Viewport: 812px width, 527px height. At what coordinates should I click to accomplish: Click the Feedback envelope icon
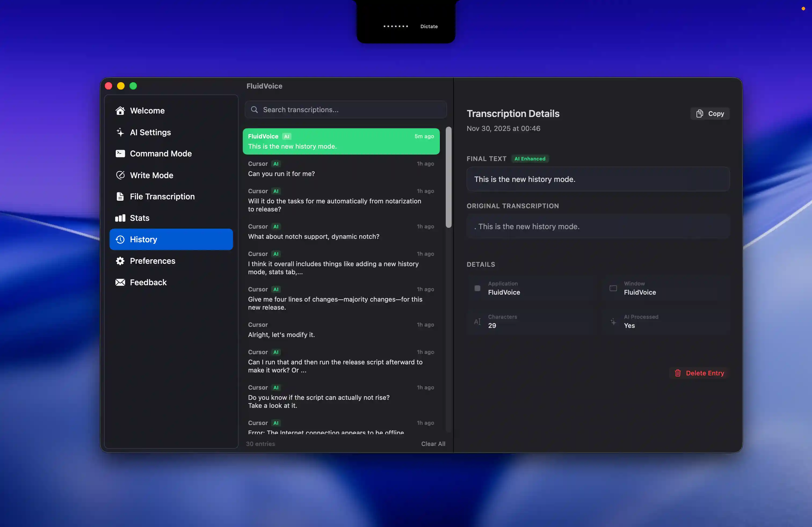tap(120, 282)
